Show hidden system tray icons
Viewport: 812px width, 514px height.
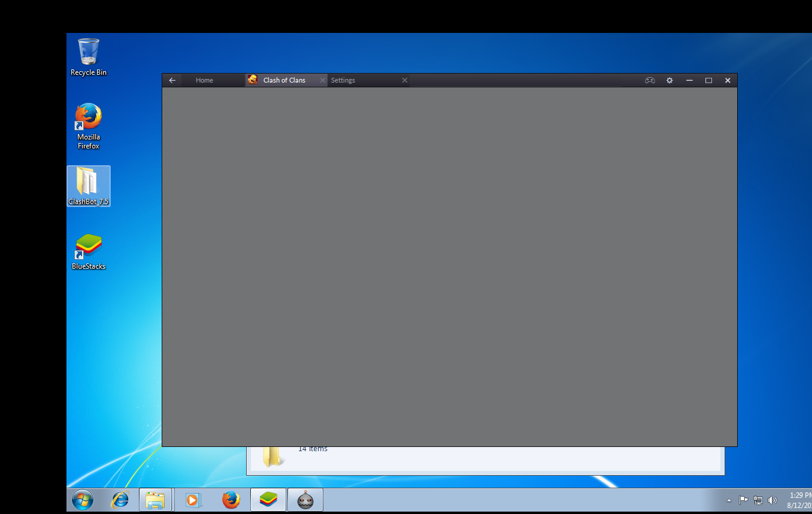[729, 500]
